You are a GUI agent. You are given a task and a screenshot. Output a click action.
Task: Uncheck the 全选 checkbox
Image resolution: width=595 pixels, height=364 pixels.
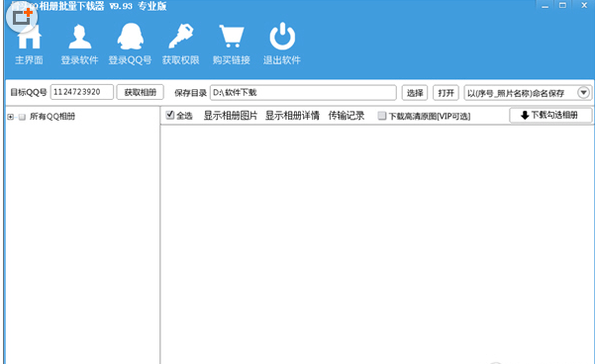click(170, 115)
